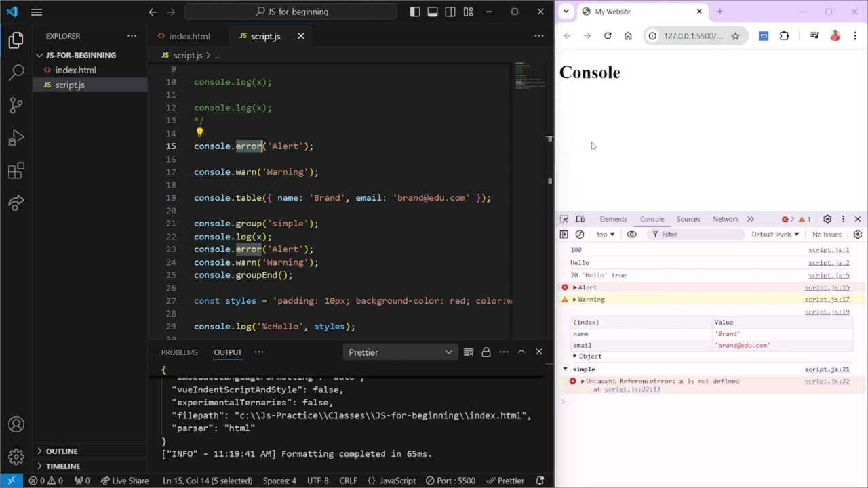
Task: Create a live expression eye icon
Action: tap(631, 235)
